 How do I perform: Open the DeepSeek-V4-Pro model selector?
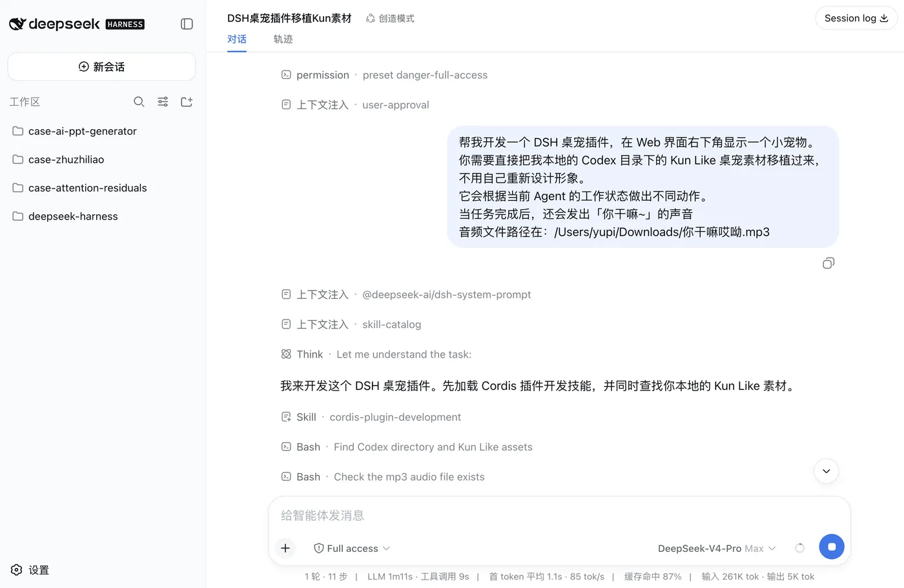717,549
